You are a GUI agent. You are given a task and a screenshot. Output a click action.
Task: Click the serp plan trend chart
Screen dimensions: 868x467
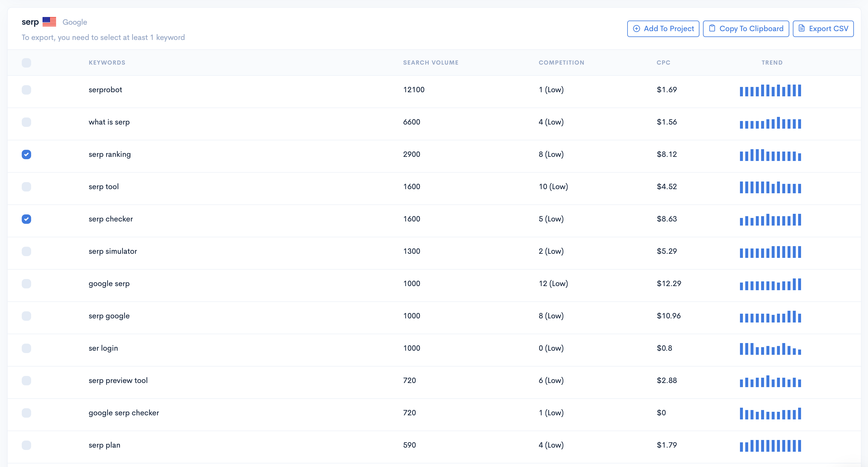click(770, 446)
